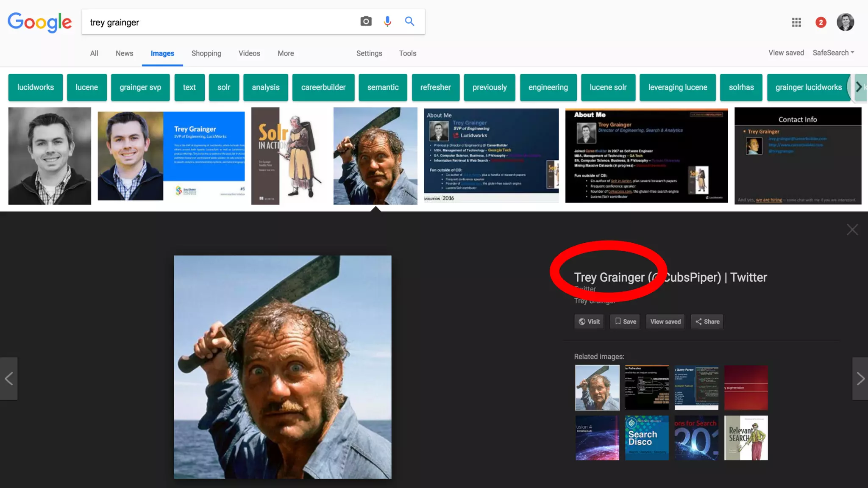Open the Search Disco related thumbnail
Screen dimensions: 868x488
click(647, 438)
